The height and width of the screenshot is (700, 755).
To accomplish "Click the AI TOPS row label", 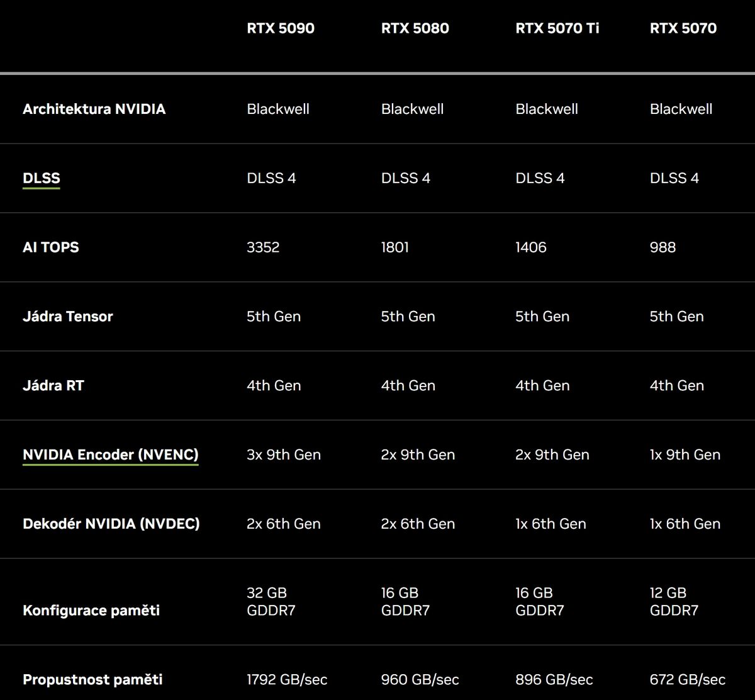I will [x=51, y=247].
